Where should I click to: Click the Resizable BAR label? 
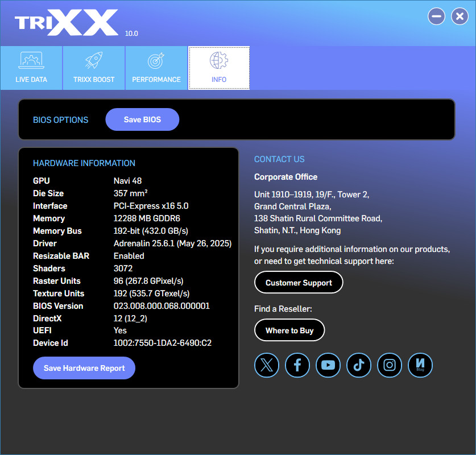61,256
